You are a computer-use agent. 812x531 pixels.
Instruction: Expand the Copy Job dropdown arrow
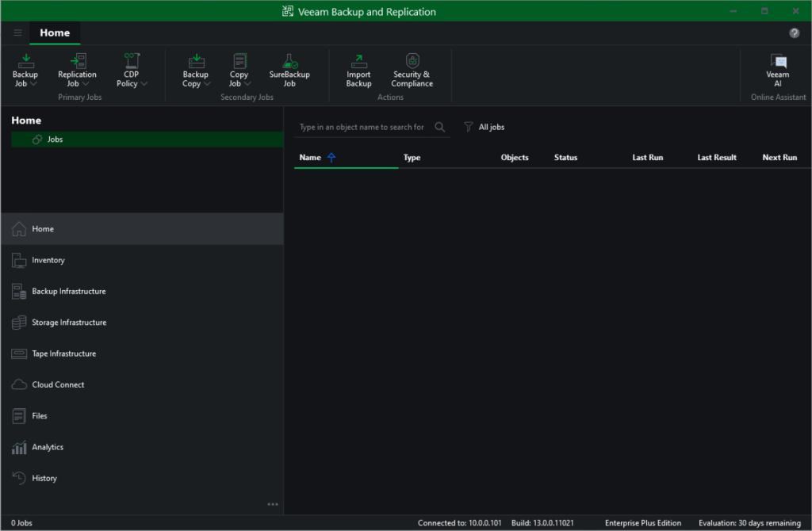coord(247,84)
